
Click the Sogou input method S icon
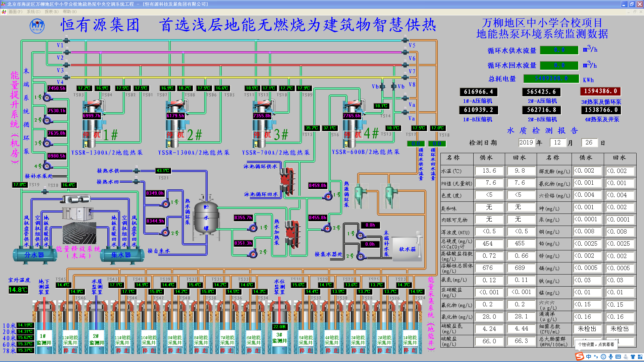coord(580,356)
